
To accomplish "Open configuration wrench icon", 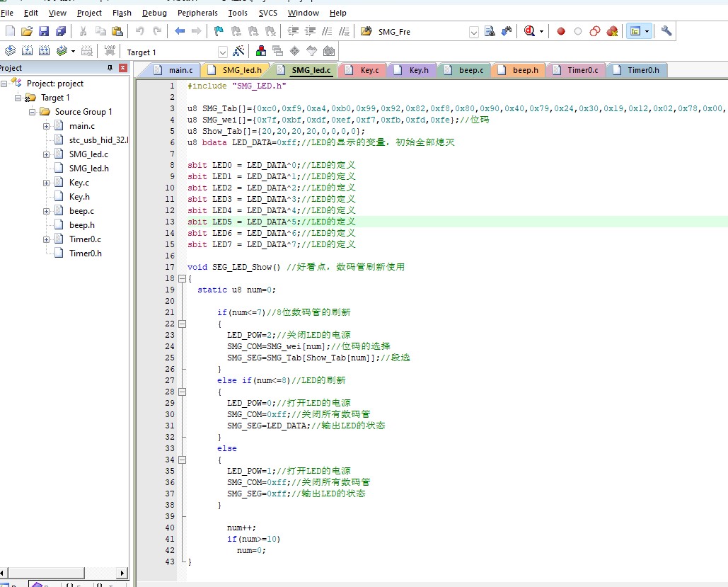I will click(666, 31).
